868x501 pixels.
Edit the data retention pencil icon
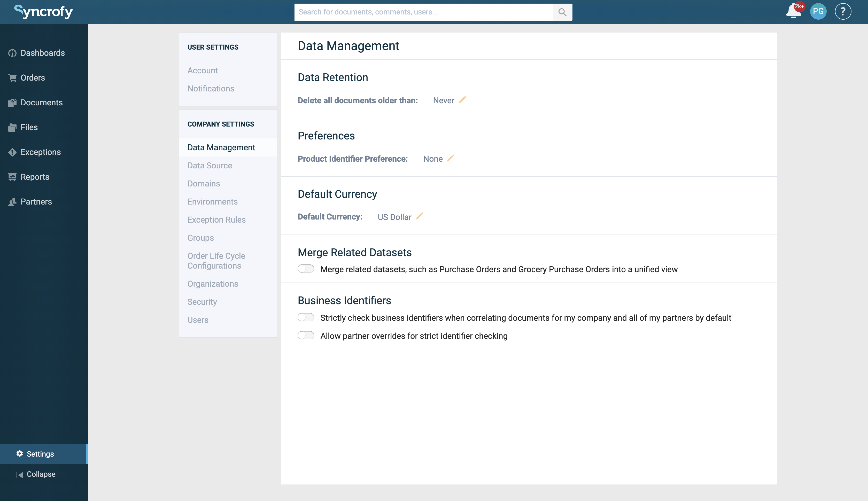pos(463,100)
